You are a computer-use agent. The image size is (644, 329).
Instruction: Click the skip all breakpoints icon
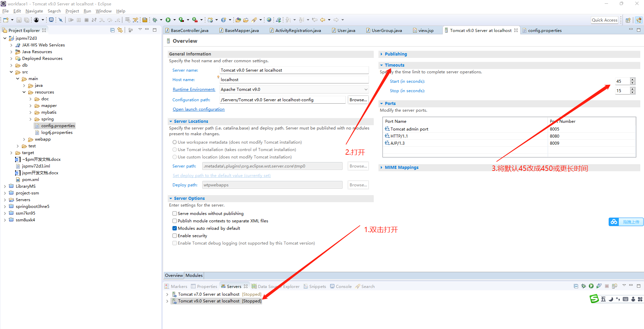coord(61,20)
